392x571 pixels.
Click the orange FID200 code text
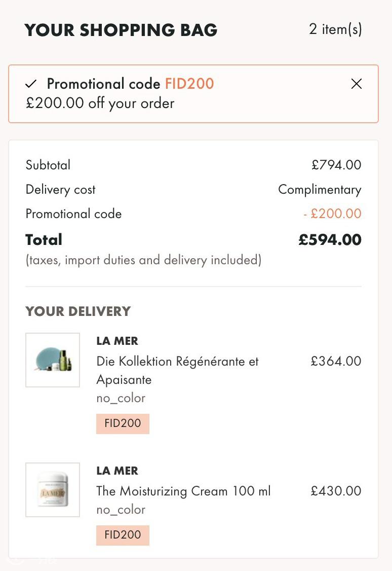(189, 84)
